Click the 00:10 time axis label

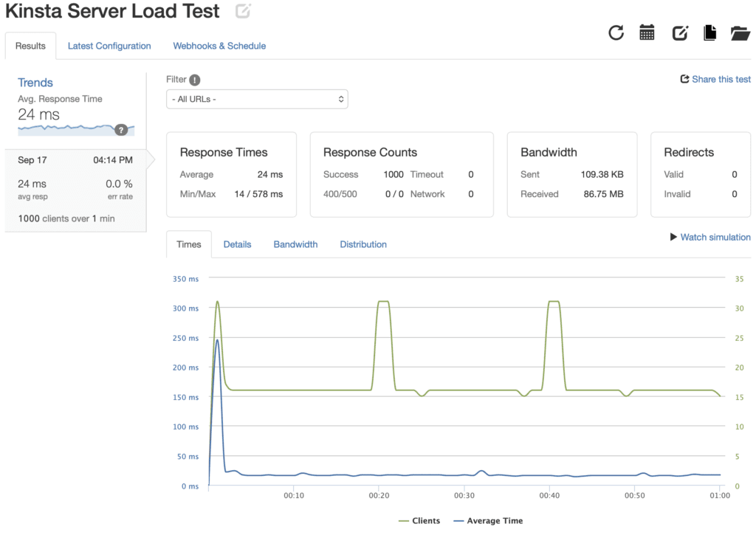click(294, 495)
